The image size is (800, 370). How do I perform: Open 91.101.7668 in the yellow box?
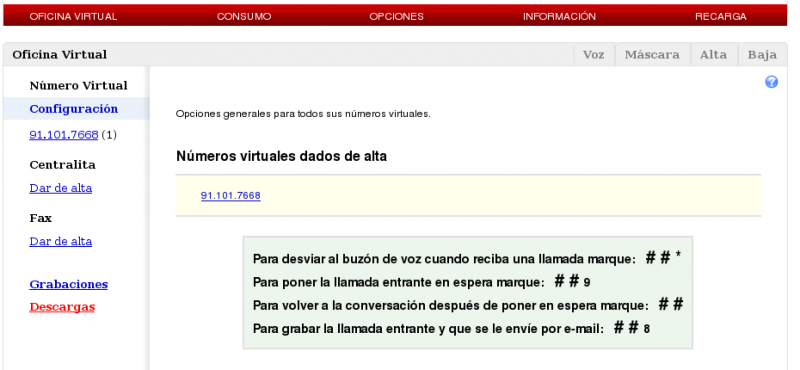[231, 195]
